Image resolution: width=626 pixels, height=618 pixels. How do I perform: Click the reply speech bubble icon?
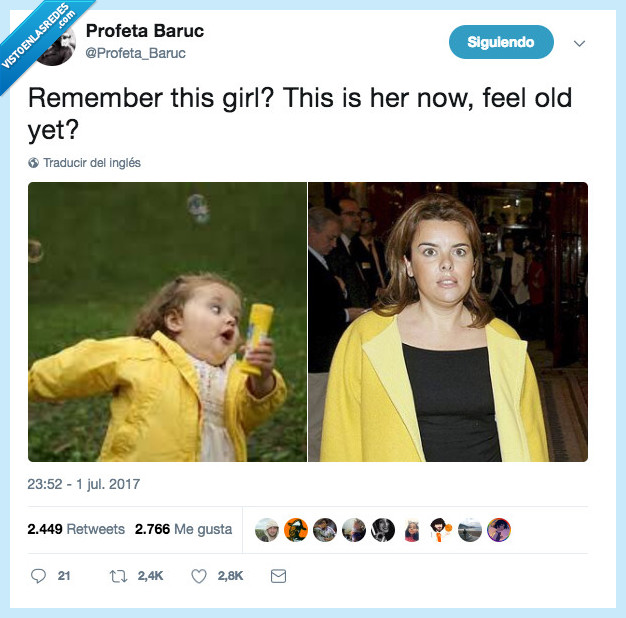click(38, 576)
